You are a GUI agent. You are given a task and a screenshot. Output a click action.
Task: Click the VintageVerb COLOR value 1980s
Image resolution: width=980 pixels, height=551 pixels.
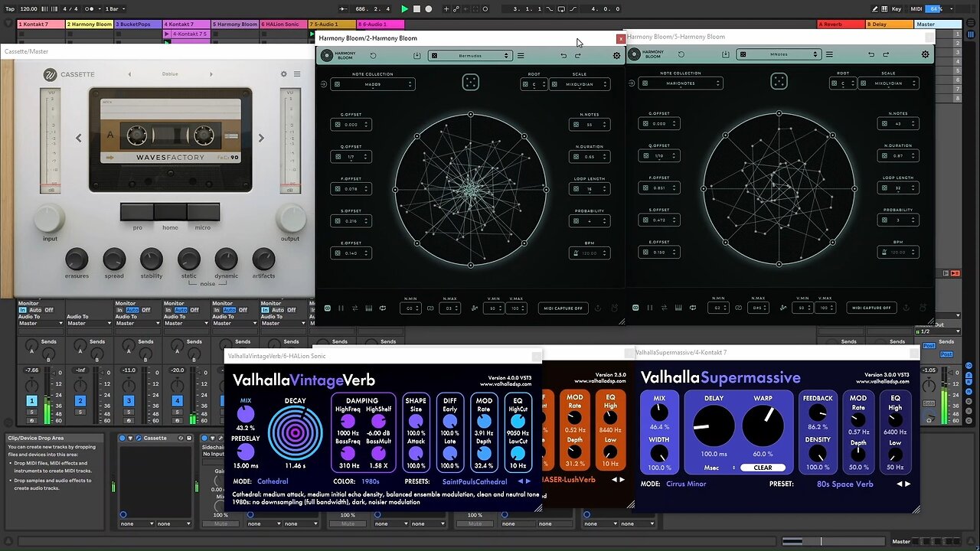click(371, 481)
